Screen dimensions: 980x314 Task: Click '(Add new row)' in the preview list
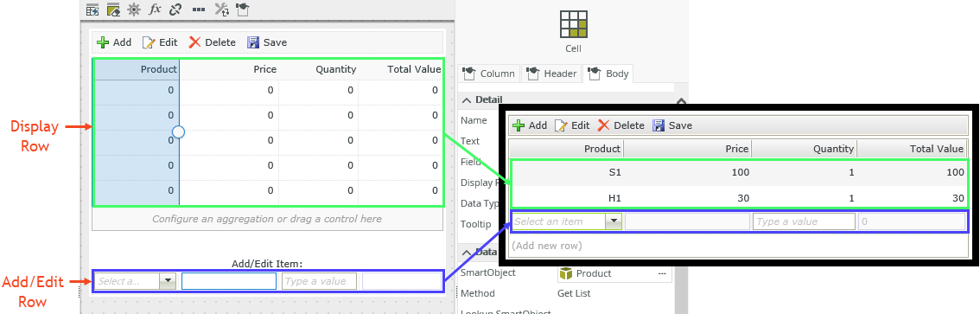tap(547, 245)
